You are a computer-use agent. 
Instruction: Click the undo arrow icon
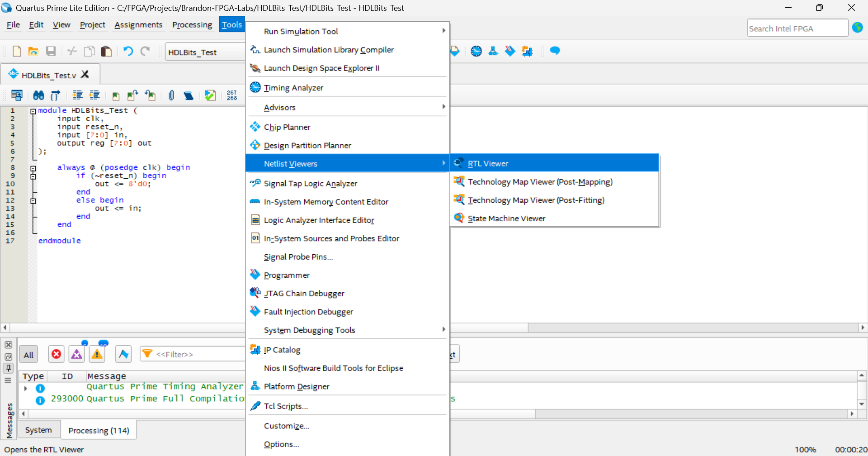128,51
